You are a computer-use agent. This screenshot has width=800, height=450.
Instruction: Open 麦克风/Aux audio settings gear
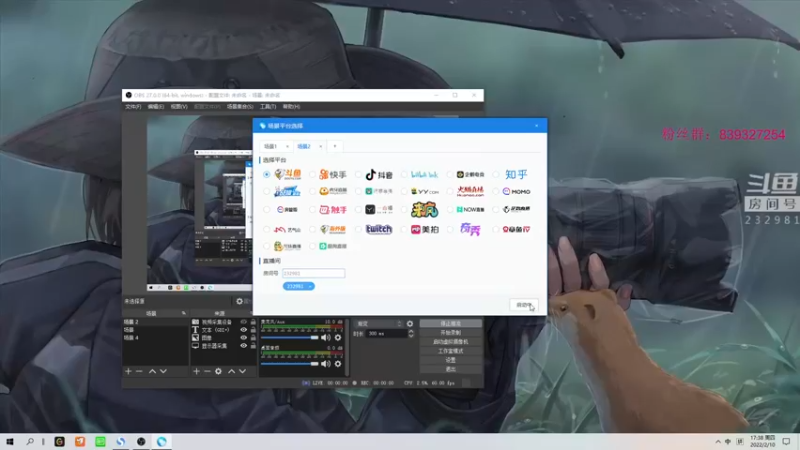338,337
